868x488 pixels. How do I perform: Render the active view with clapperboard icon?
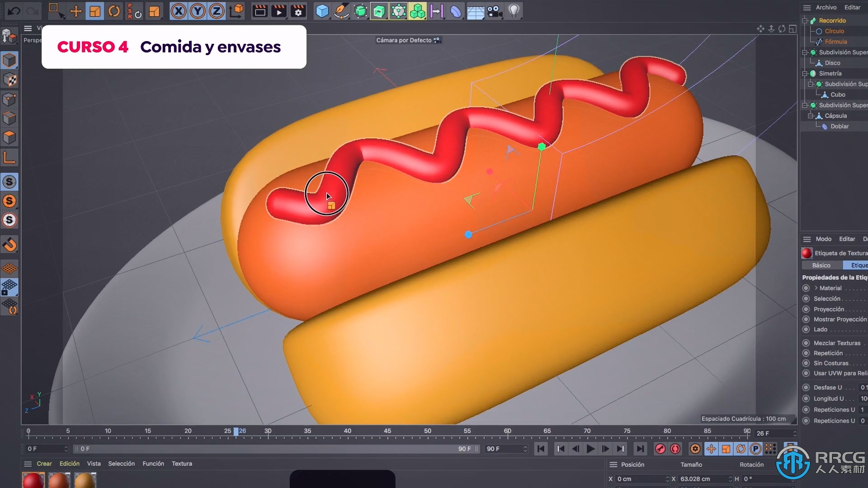(260, 11)
